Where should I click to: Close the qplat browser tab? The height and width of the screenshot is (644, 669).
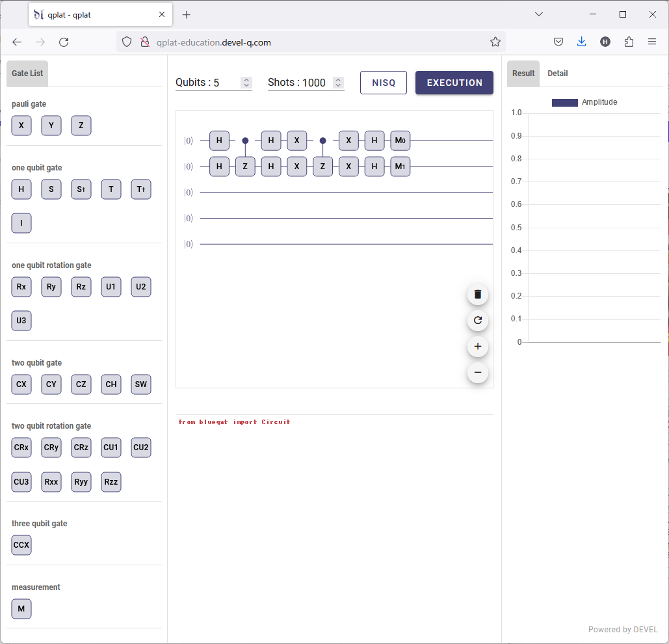(x=162, y=14)
